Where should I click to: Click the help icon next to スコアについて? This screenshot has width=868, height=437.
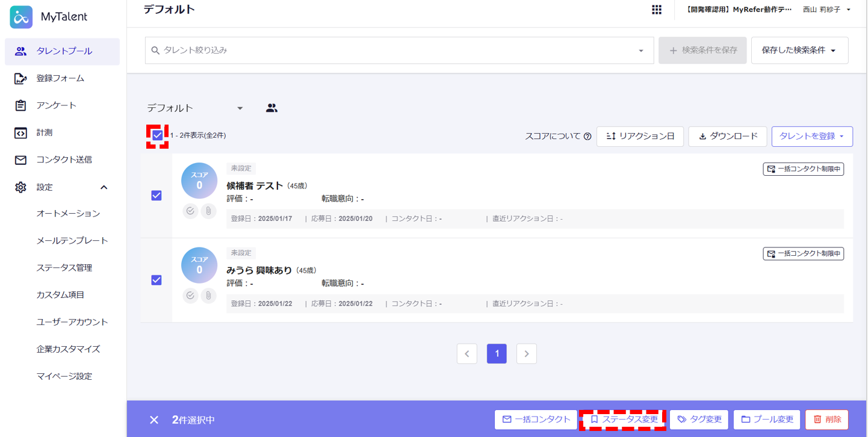[x=587, y=137]
